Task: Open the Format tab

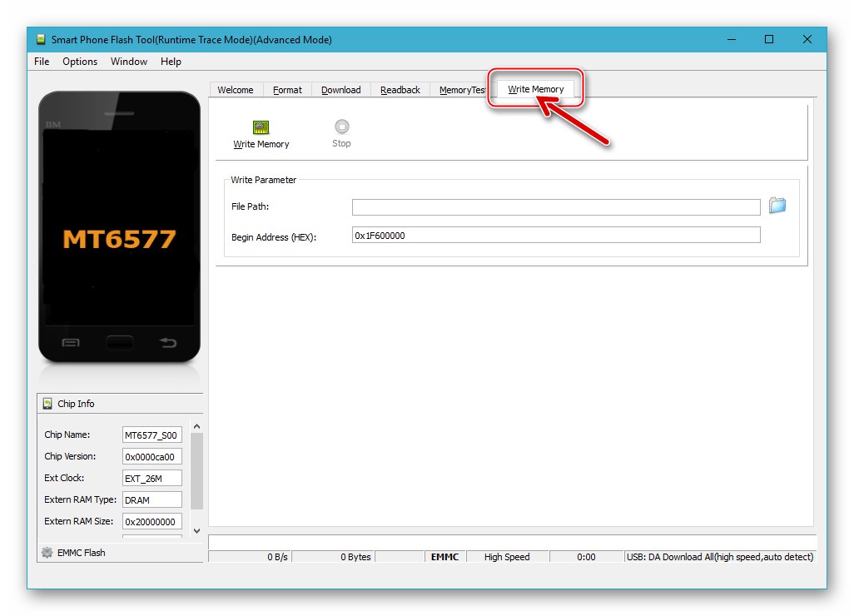Action: point(287,89)
